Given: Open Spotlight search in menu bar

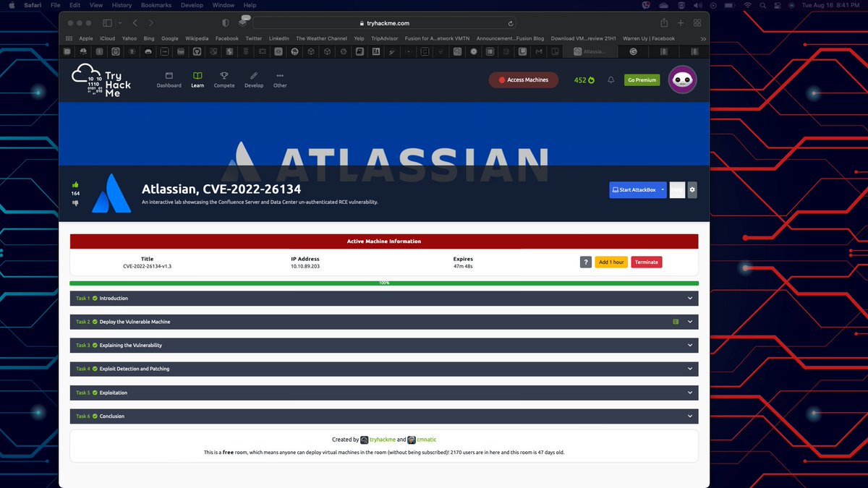Looking at the screenshot, I should (x=765, y=5).
